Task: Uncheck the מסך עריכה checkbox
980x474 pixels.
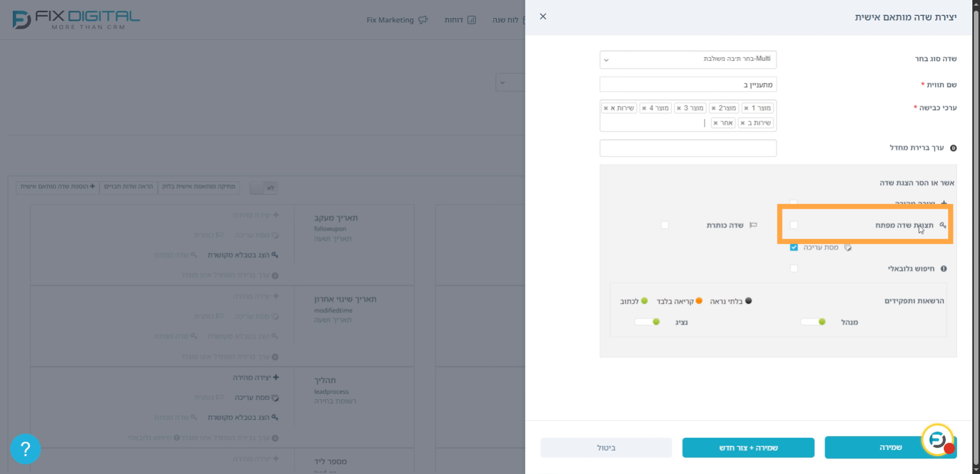Action: 794,247
